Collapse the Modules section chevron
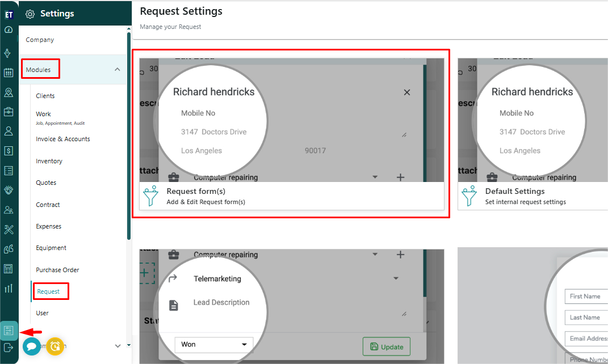This screenshot has height=364, width=608. point(117,70)
